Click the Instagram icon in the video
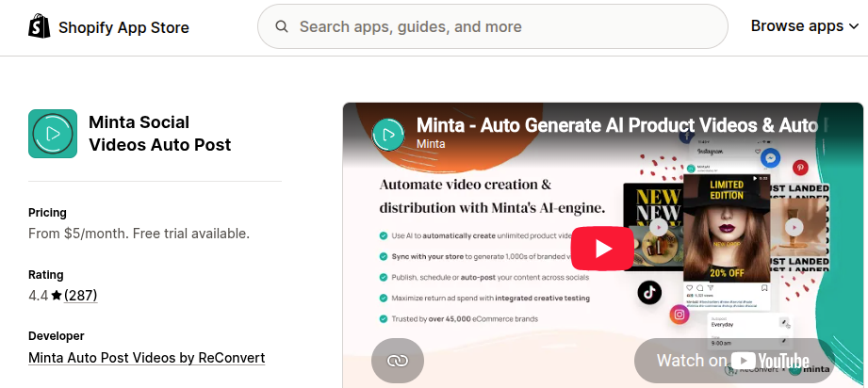Viewport: 868px width, 388px height. (680, 315)
